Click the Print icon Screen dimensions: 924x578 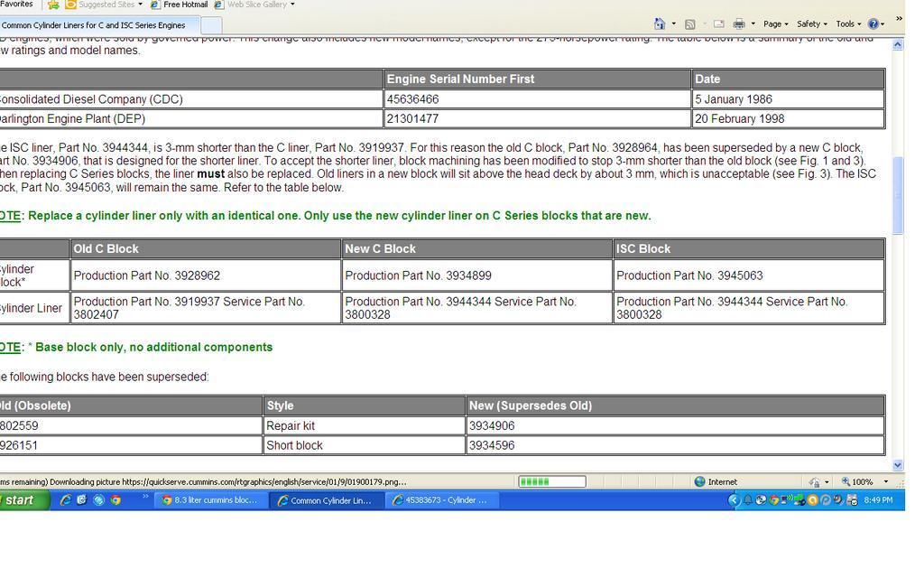click(x=739, y=24)
